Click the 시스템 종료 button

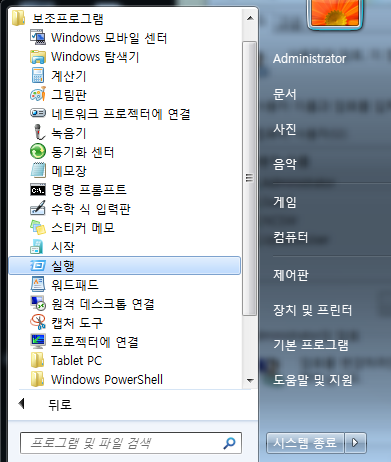tap(305, 443)
